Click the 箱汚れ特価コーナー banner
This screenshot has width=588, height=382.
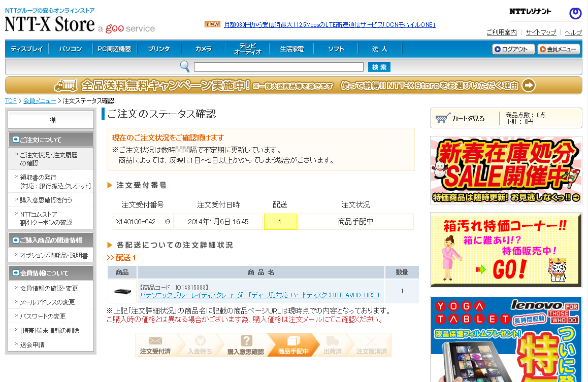point(506,250)
